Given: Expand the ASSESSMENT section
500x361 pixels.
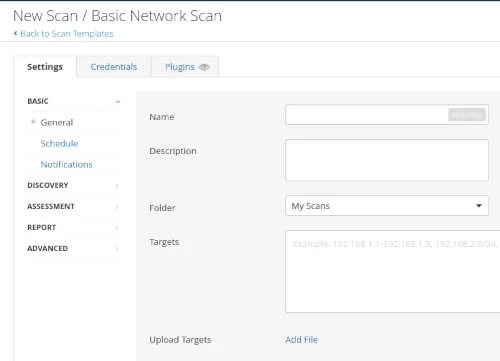Looking at the screenshot, I should point(73,206).
